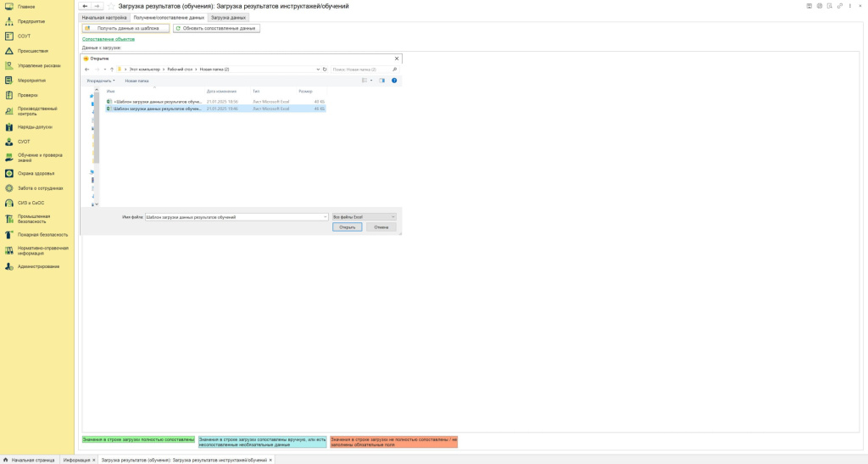Screen dimensions: 868x464
Task: Go up one folder in file dialog
Action: (x=112, y=70)
